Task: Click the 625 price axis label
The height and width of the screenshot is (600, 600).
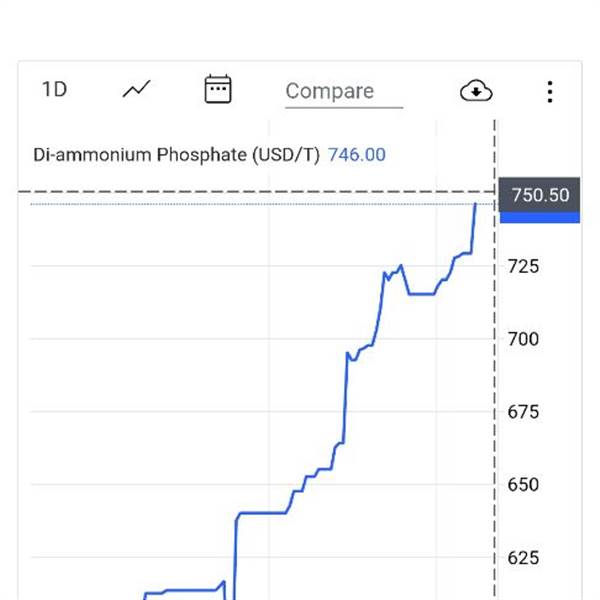Action: (523, 558)
